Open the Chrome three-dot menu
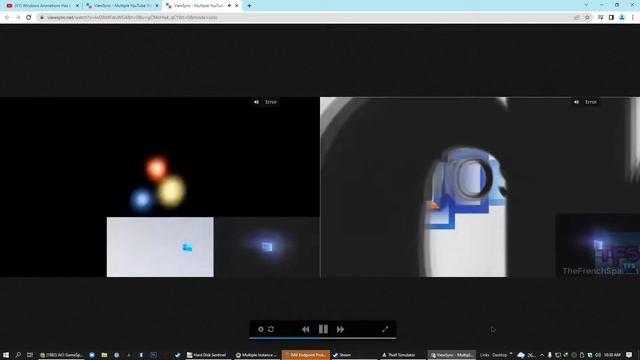The height and width of the screenshot is (360, 640). tap(633, 18)
